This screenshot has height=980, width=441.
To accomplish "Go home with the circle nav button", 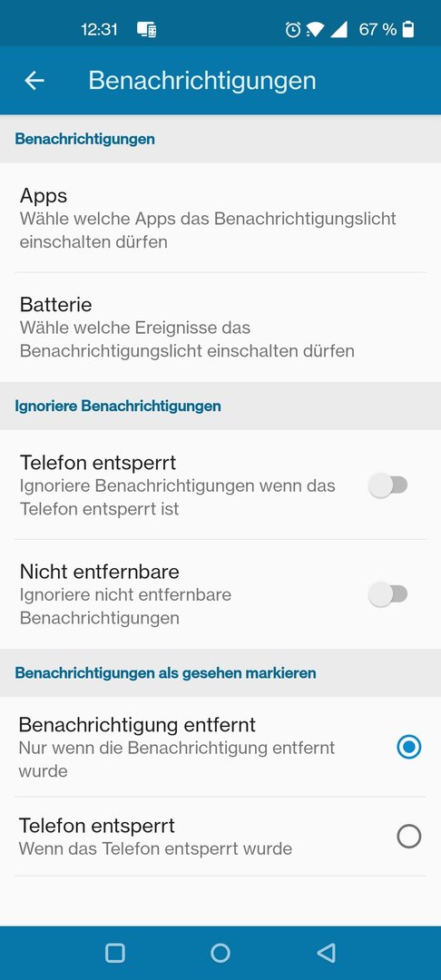I will (x=220, y=953).
